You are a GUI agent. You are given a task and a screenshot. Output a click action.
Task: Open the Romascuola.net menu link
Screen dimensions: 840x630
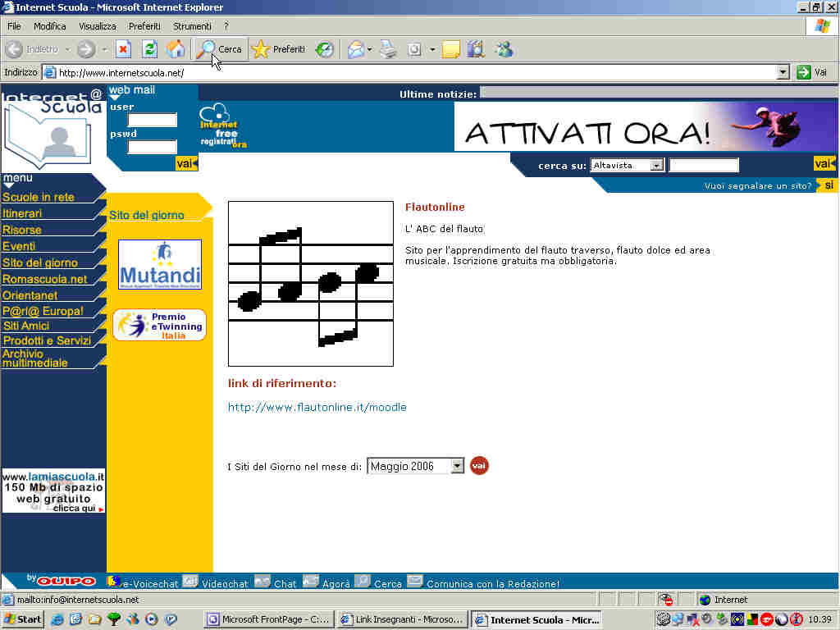click(44, 279)
